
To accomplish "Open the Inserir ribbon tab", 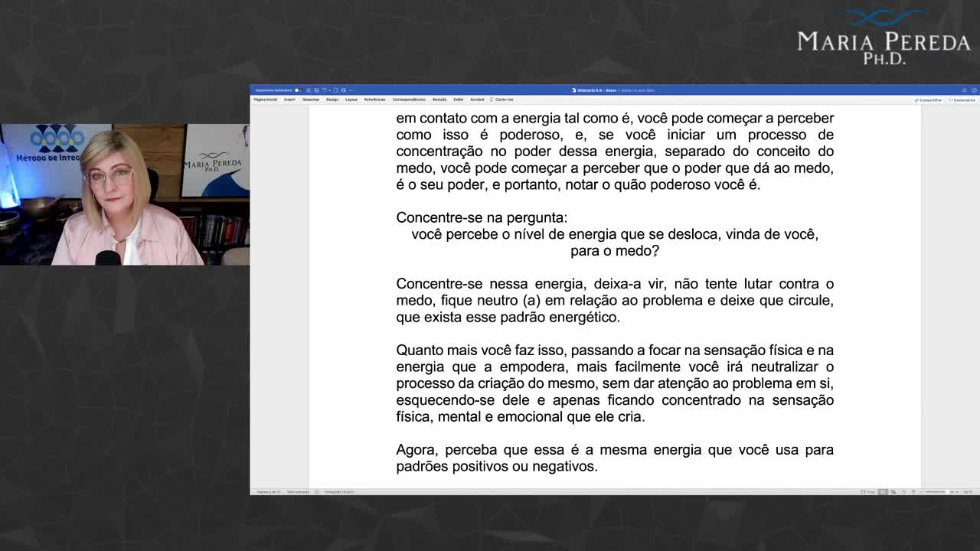I will point(289,99).
